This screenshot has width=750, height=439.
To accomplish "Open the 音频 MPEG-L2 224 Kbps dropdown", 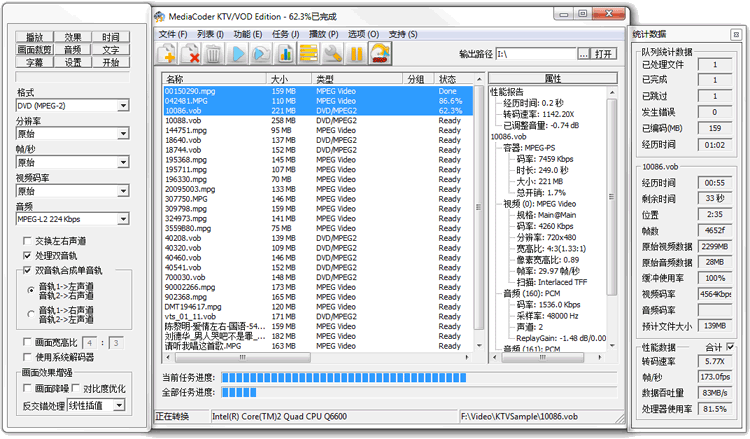I will tap(123, 219).
